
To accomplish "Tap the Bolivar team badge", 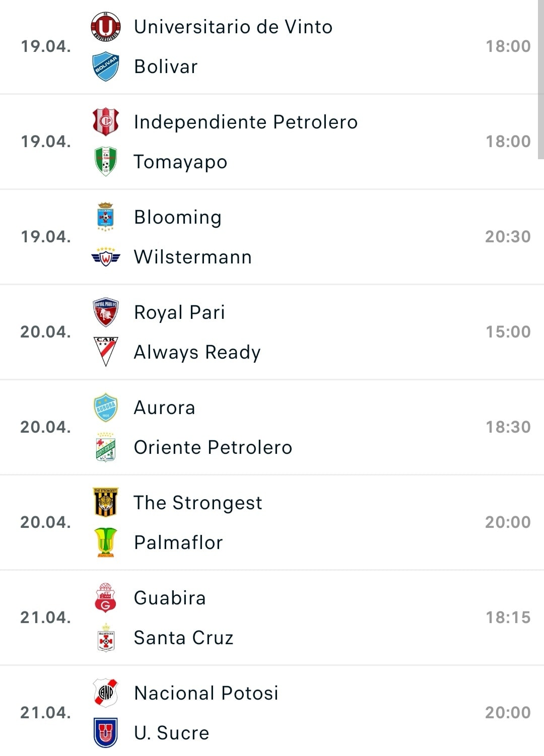I will (106, 66).
